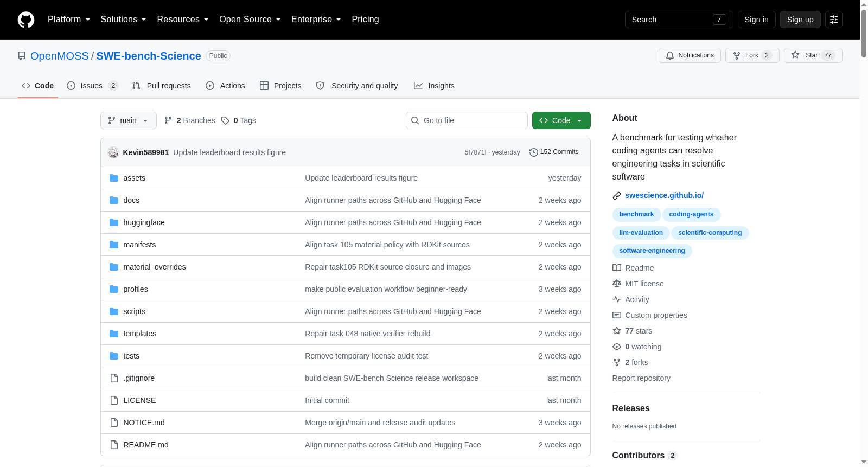Click the pulse icon beside Activity
The width and height of the screenshot is (868, 467).
tap(617, 299)
